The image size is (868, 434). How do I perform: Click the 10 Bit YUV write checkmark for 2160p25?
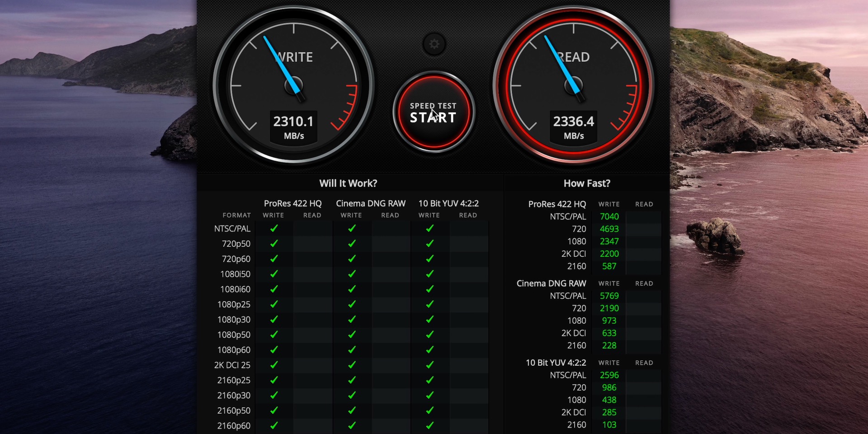(x=429, y=380)
